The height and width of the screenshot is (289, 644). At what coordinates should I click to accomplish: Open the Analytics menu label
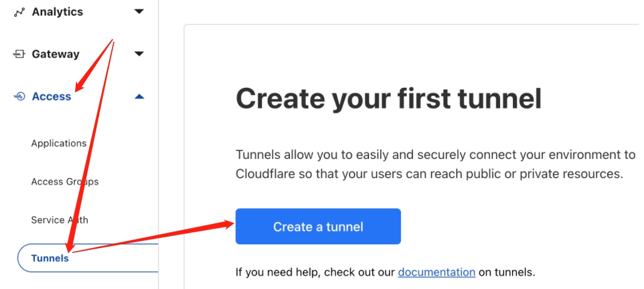coord(57,12)
